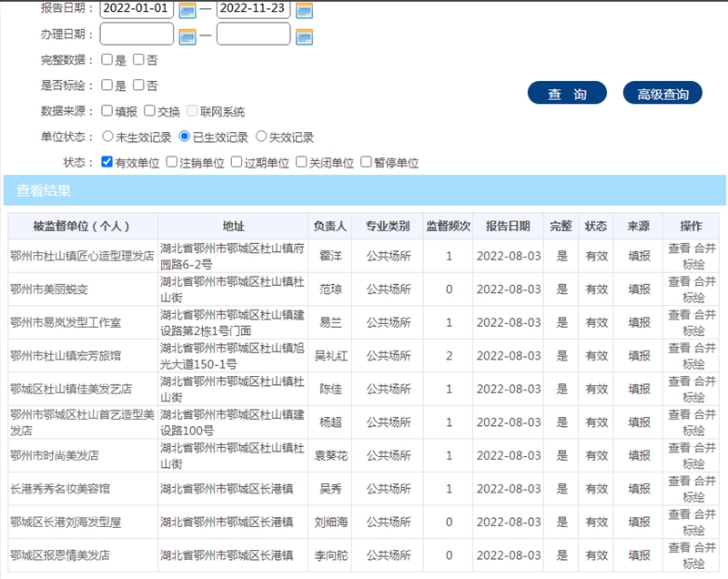The image size is (728, 579).
Task: Focus the empty processing start date field
Action: 136,35
